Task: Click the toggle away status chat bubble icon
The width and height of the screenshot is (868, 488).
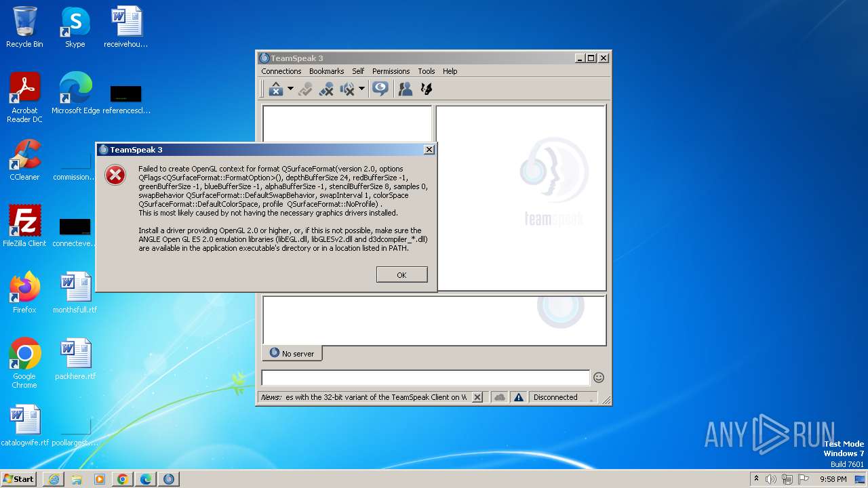Action: point(380,89)
